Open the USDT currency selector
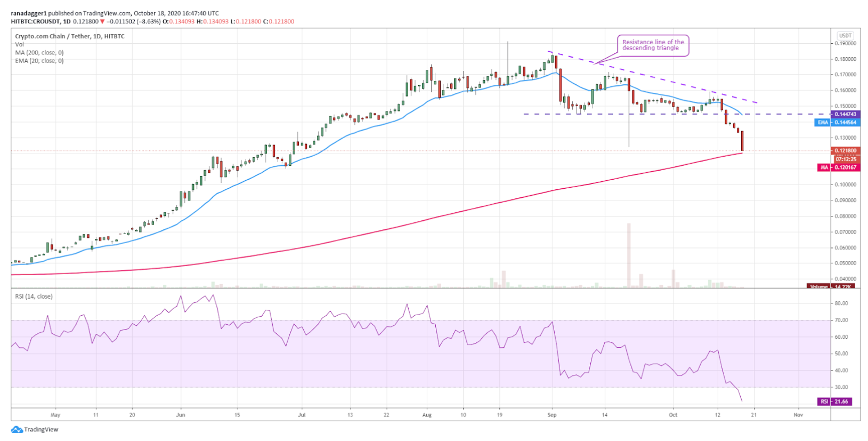868x441 pixels. click(x=845, y=36)
